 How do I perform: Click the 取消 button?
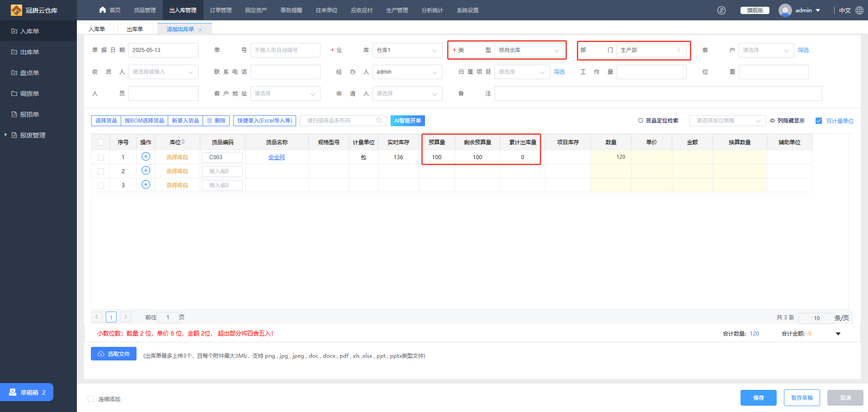pyautogui.click(x=845, y=398)
